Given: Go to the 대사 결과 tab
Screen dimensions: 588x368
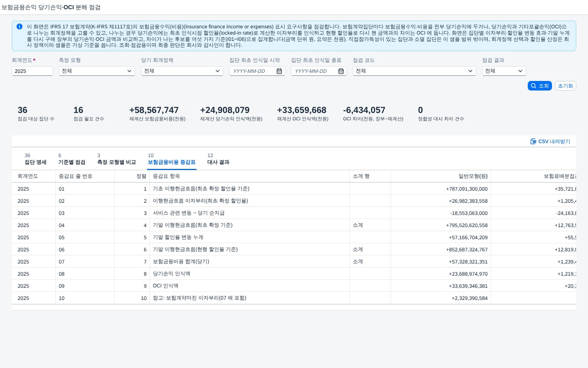Looking at the screenshot, I should point(218,159).
